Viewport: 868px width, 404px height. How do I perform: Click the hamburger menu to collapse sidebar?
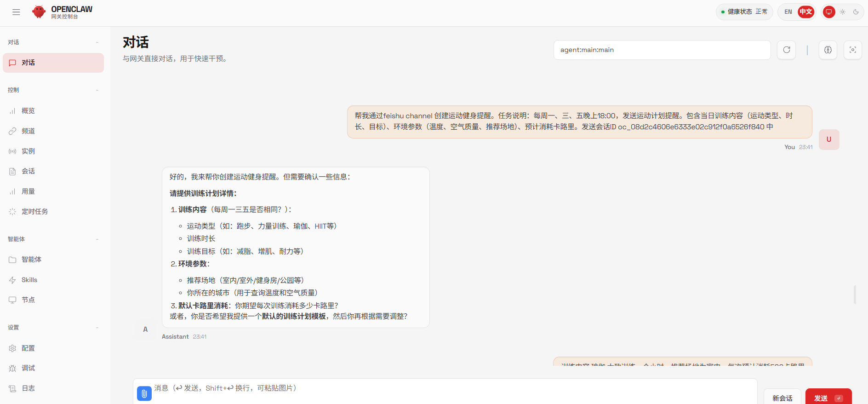pos(16,12)
